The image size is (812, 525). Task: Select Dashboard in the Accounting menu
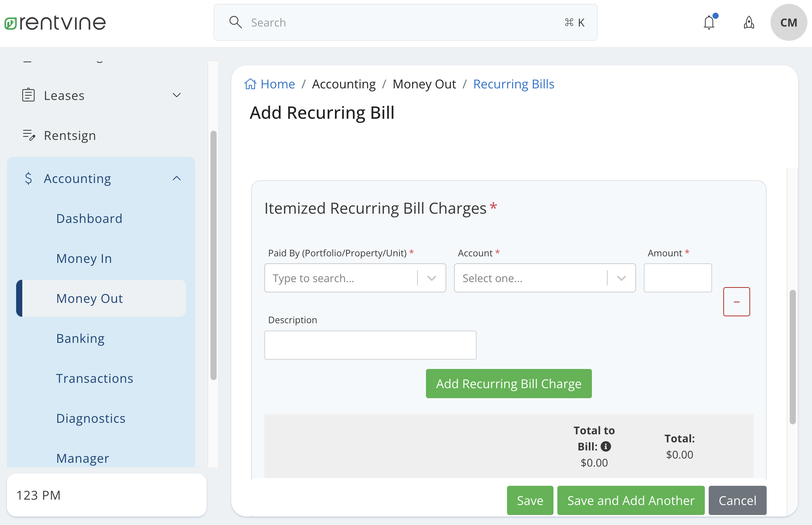89,218
